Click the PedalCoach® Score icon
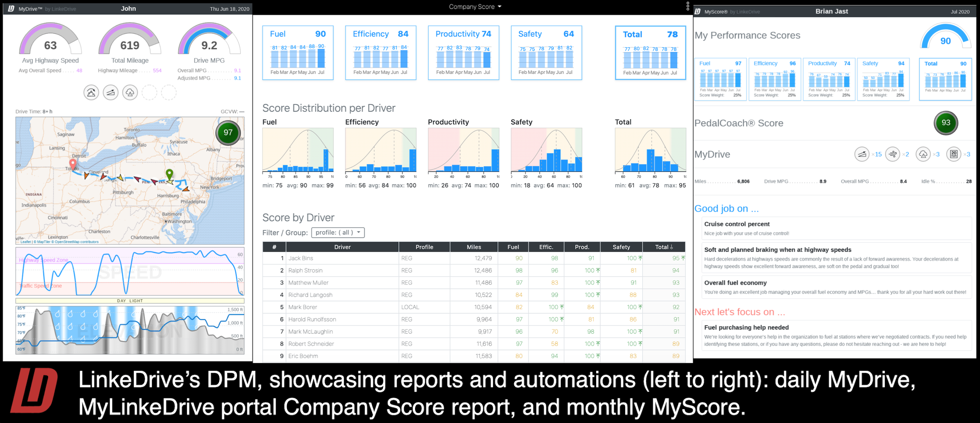This screenshot has height=423, width=980. (956, 123)
